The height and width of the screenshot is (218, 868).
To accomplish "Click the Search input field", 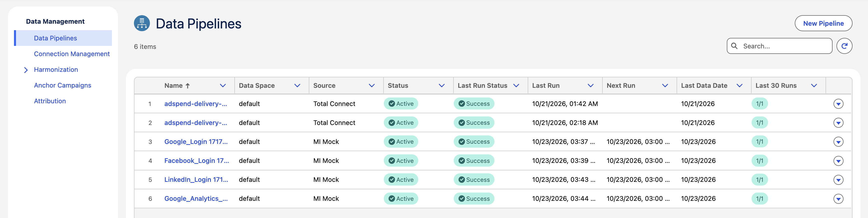I will coord(779,46).
